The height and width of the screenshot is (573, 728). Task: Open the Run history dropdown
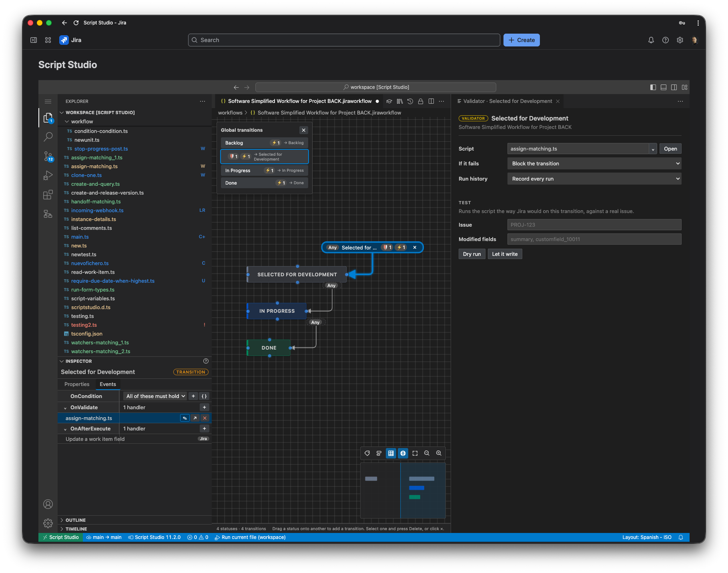594,179
